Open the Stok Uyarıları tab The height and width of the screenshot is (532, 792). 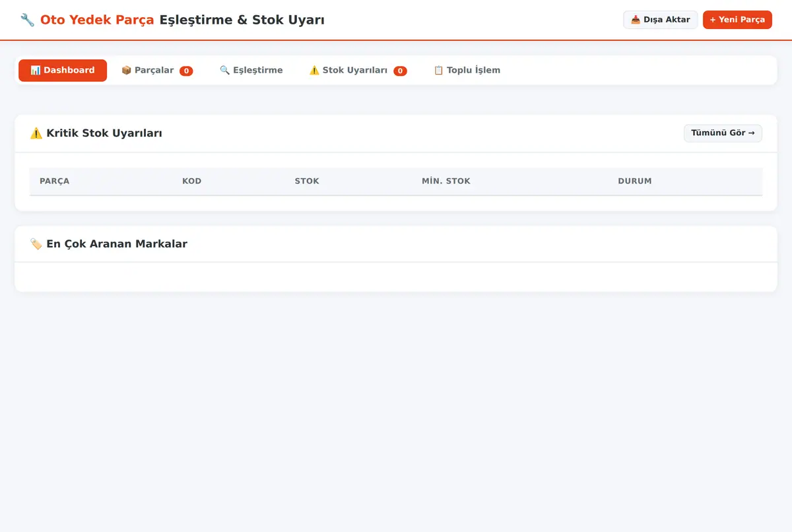click(358, 71)
